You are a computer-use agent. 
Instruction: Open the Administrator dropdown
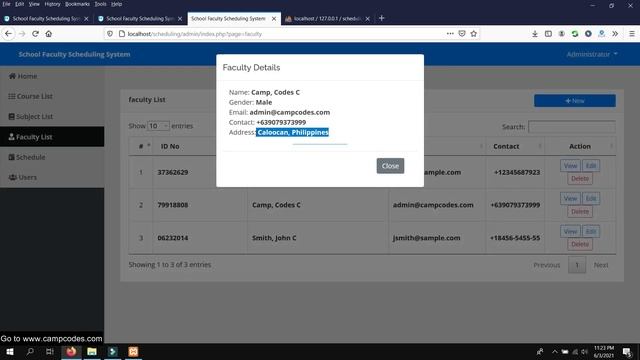pos(592,54)
